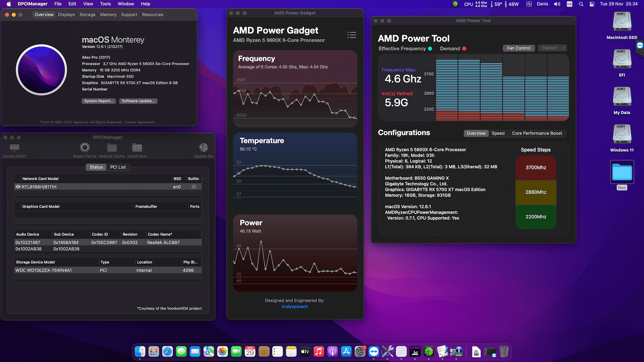The height and width of the screenshot is (362, 644).
Task: Click the Install Kext icon
Action: 137,147
